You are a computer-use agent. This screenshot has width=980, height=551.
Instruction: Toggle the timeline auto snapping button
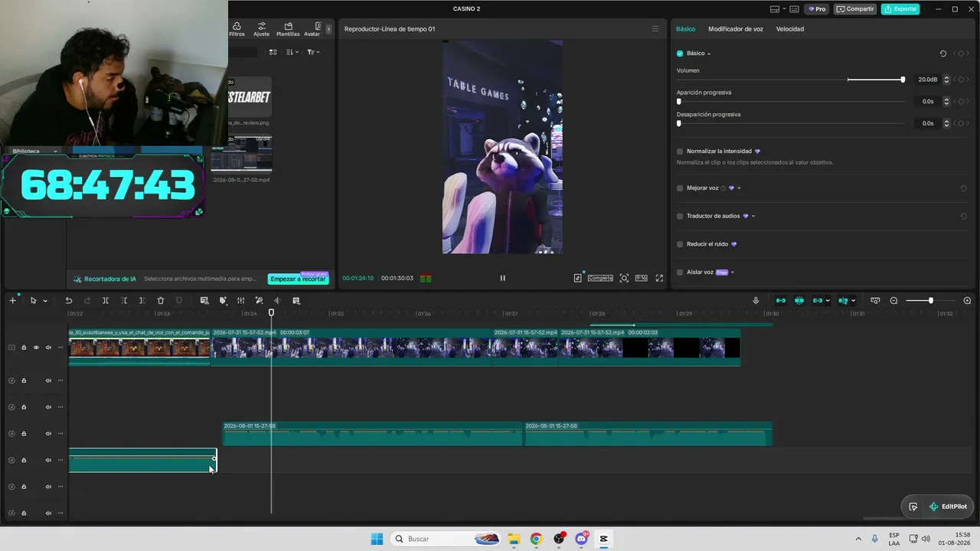point(799,301)
